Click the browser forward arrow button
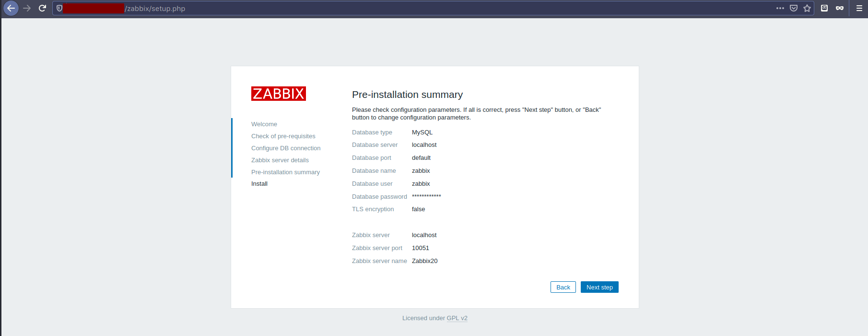 27,8
